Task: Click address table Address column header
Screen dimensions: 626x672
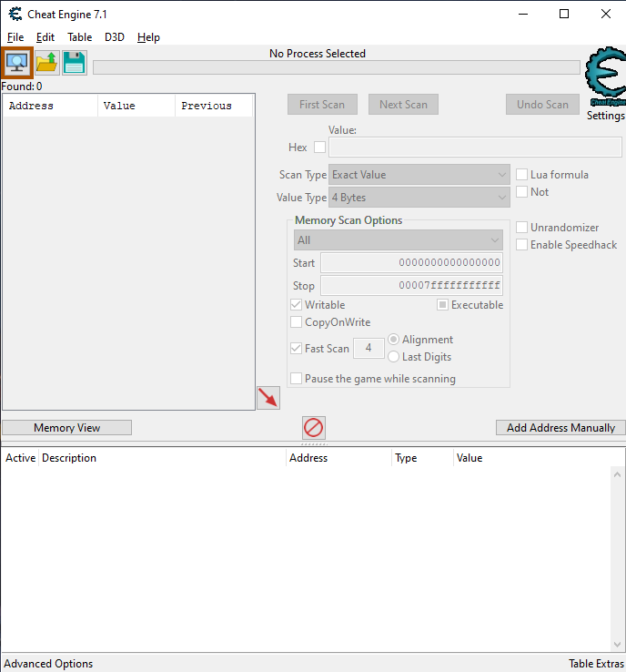Action: (x=338, y=458)
